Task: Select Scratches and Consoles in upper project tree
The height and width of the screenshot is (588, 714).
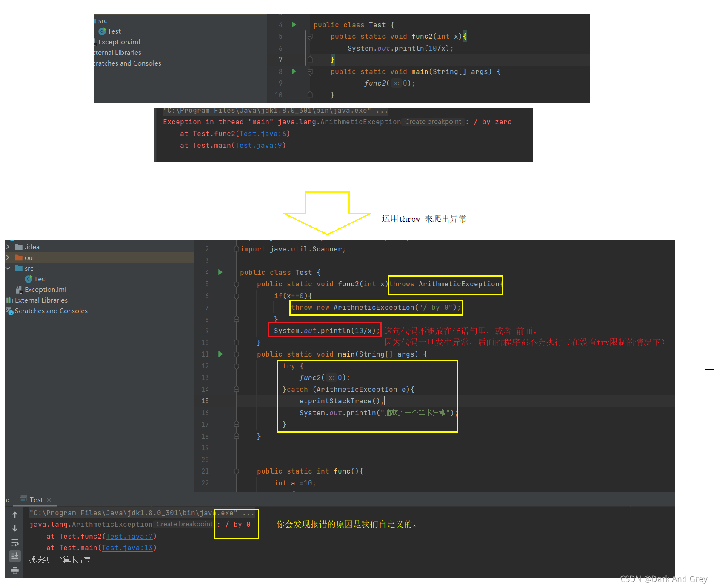Action: 127,63
